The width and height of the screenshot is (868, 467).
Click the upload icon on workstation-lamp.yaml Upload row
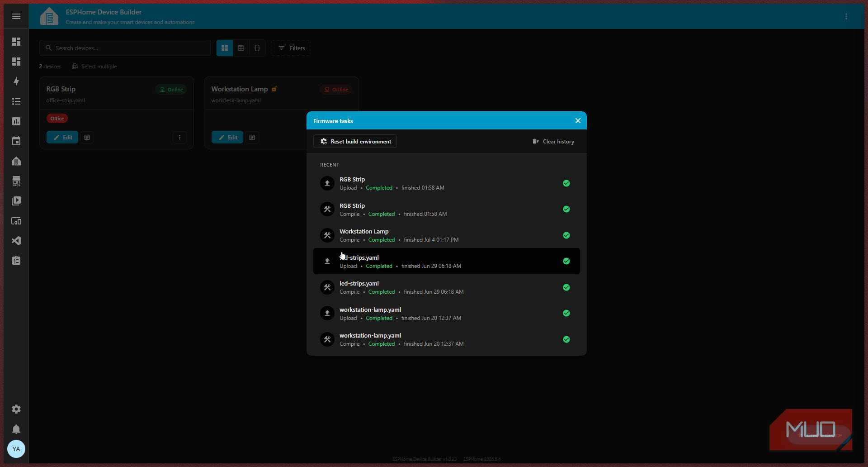(x=327, y=313)
